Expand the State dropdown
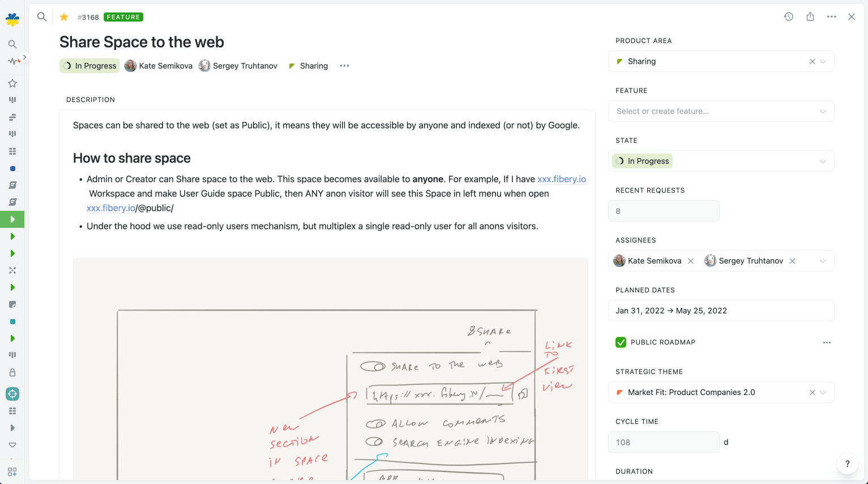 pos(823,161)
